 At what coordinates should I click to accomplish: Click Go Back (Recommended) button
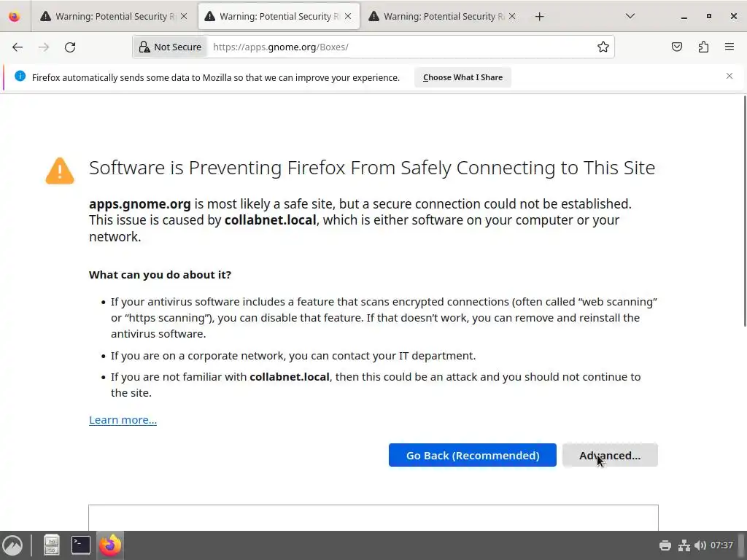coord(473,455)
